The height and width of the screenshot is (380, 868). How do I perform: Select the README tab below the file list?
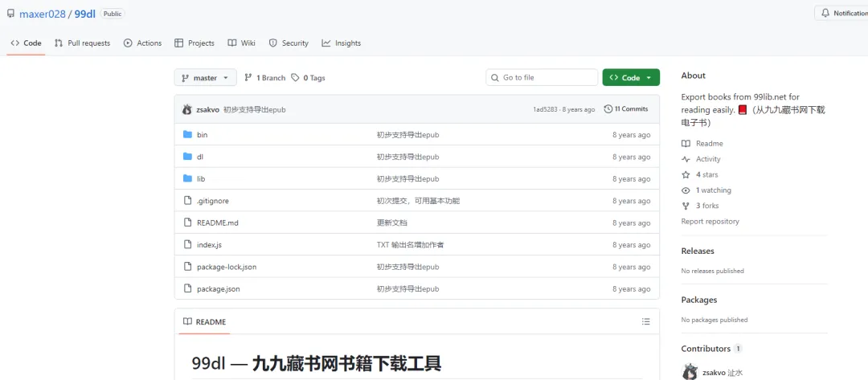tap(204, 322)
